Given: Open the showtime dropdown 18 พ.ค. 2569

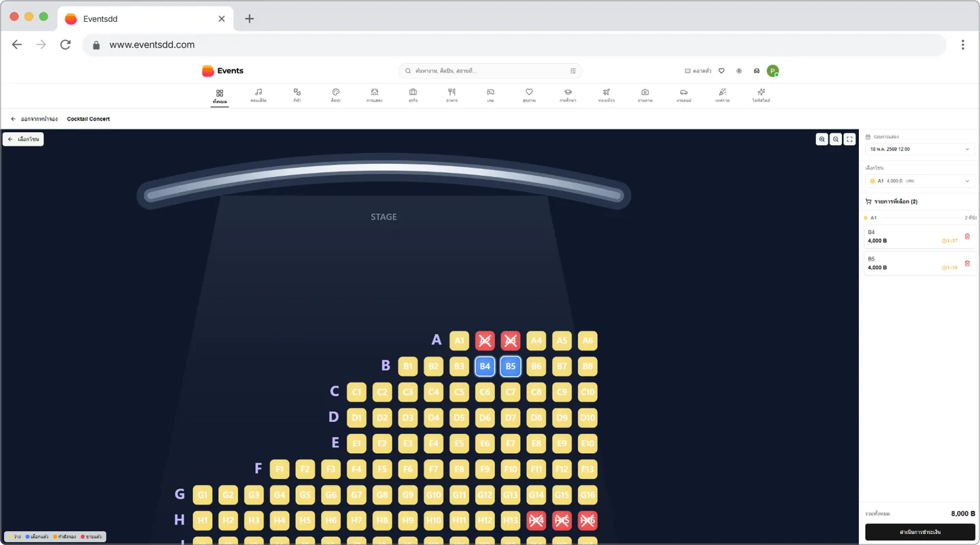Looking at the screenshot, I should 919,149.
